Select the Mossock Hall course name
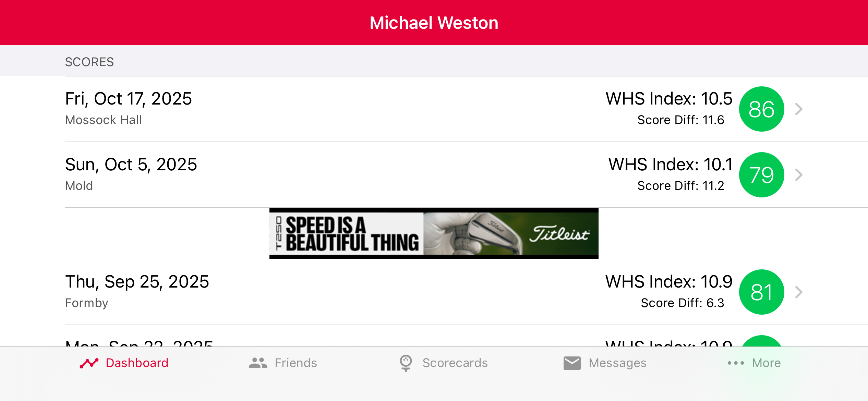Screen dimensions: 868x401 click(x=103, y=120)
